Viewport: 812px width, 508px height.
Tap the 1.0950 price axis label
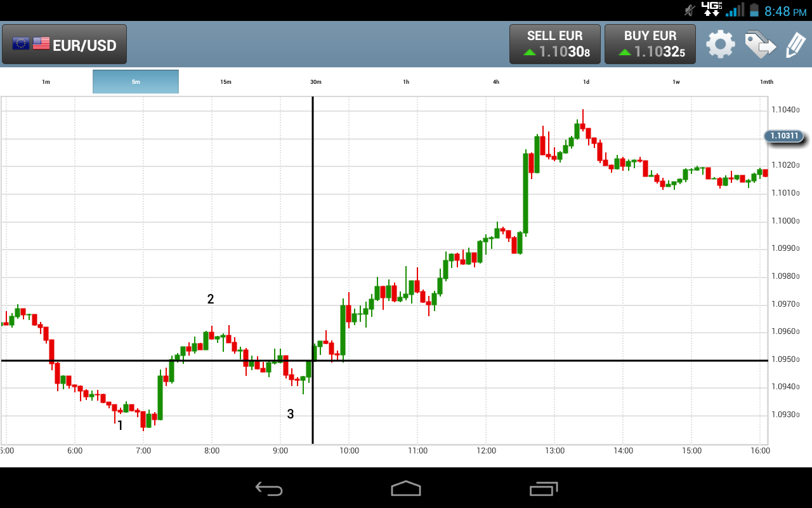pos(785,359)
